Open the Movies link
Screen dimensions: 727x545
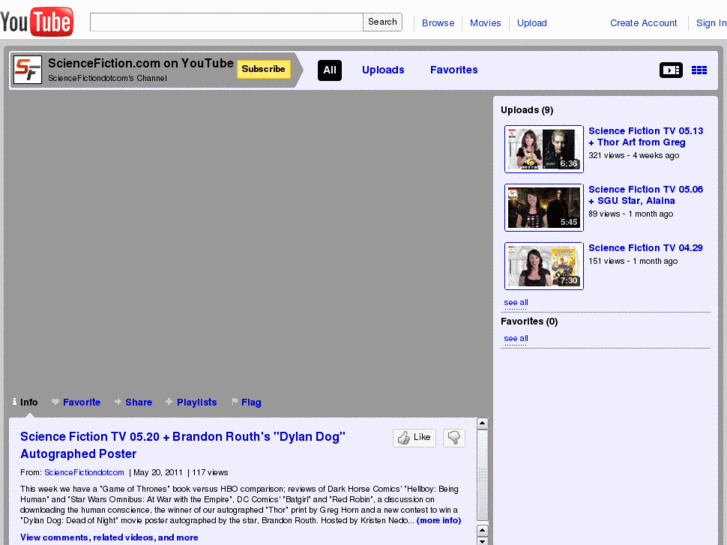pyautogui.click(x=485, y=23)
